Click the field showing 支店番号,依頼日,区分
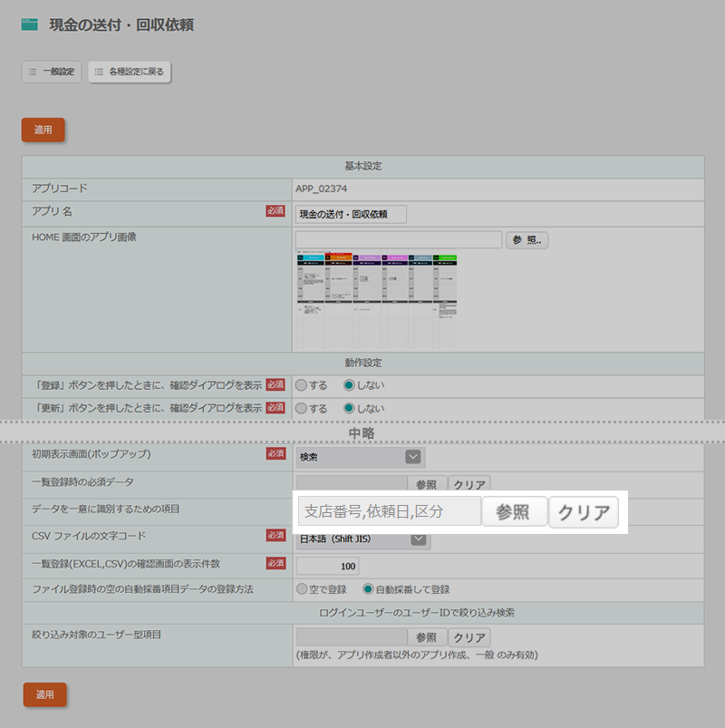The width and height of the screenshot is (725, 728). point(389,512)
